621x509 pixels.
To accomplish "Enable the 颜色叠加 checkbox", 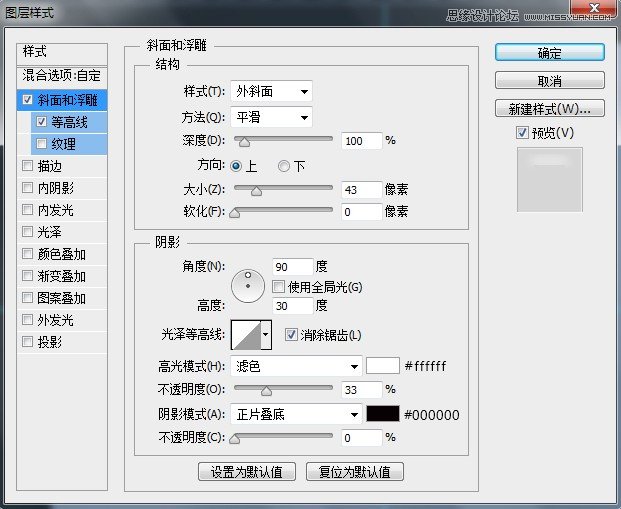I will click(27, 254).
